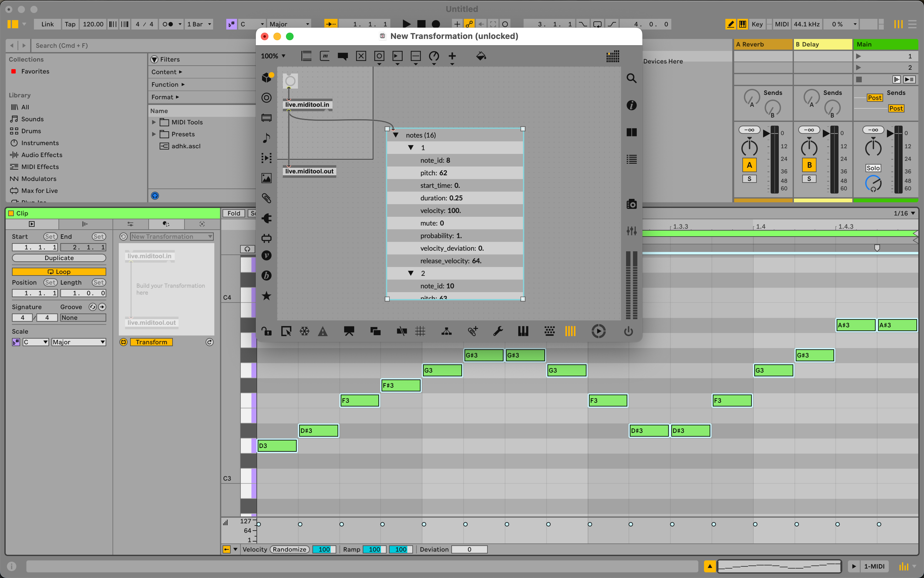This screenshot has width=924, height=578.
Task: Select the D3 note in piano roll
Action: [x=277, y=446]
